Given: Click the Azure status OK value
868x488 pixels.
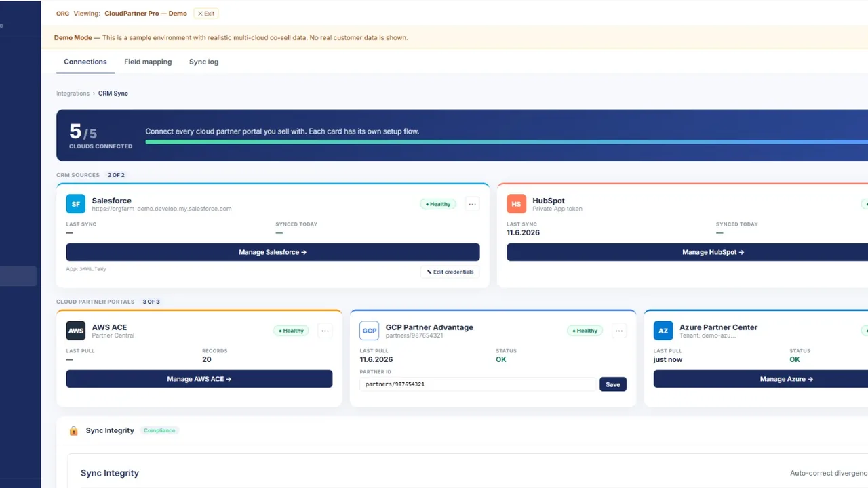Looking at the screenshot, I should [795, 359].
